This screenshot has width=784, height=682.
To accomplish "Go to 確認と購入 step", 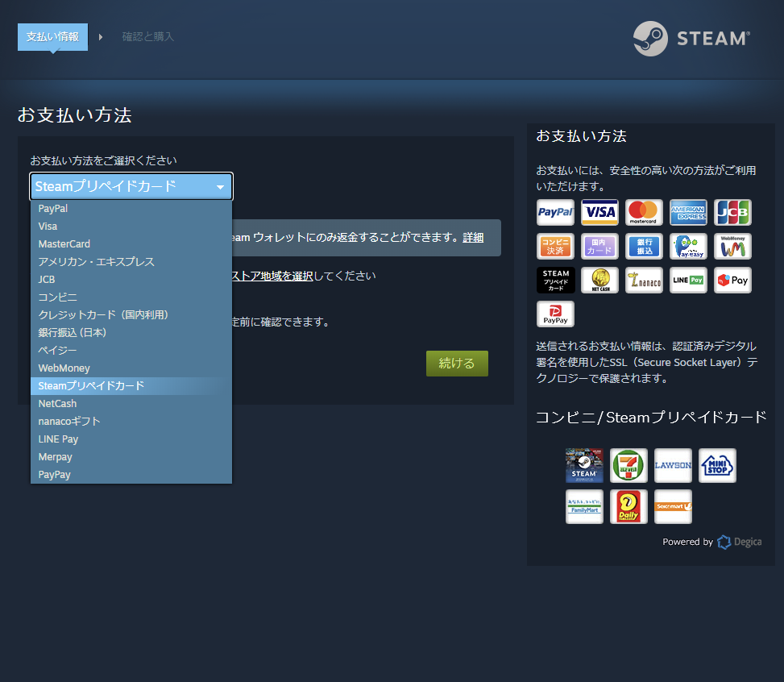I will point(147,36).
